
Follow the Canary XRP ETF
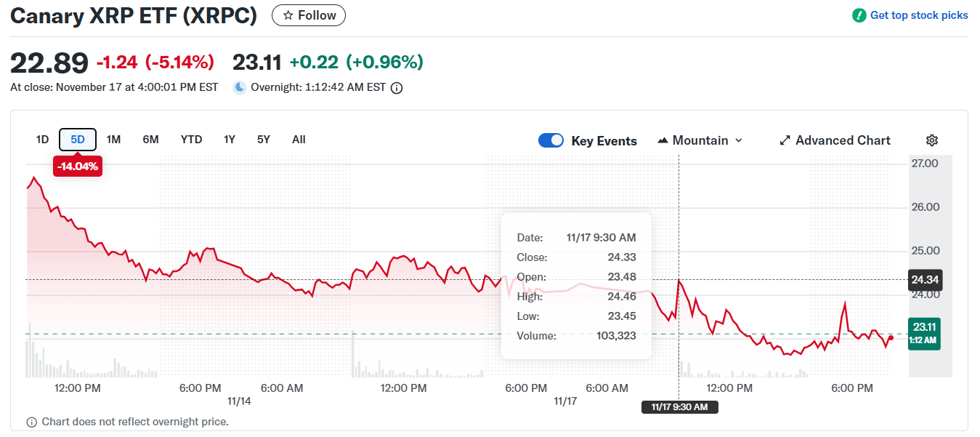(309, 15)
